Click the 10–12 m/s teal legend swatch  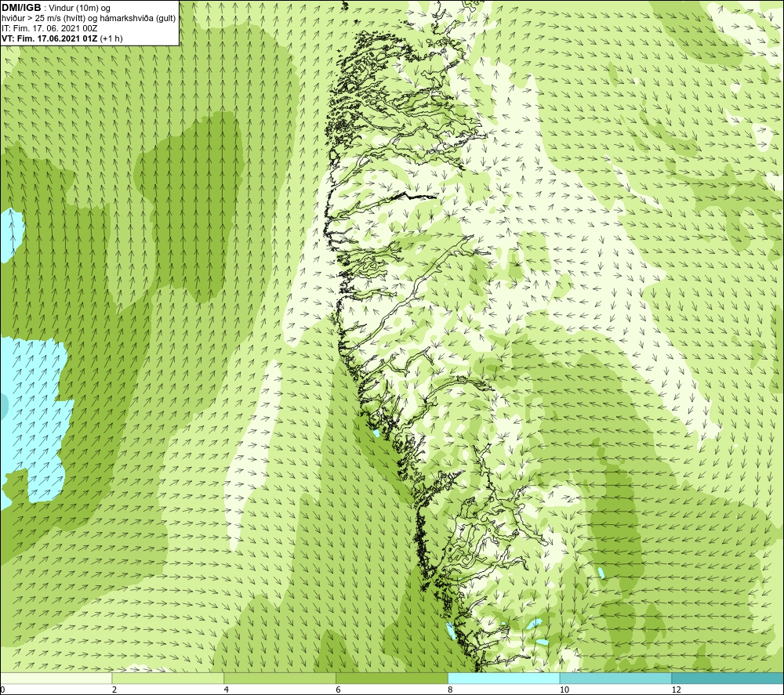pyautogui.click(x=616, y=678)
